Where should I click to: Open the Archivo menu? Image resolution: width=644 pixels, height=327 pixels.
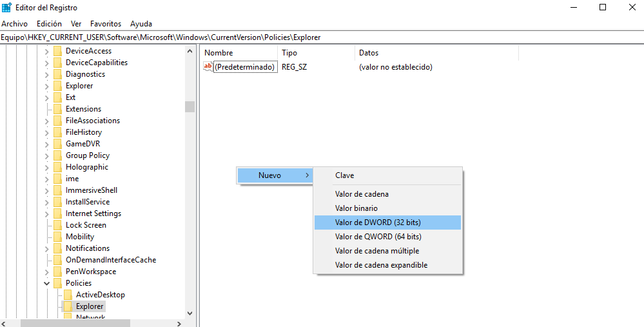point(14,24)
